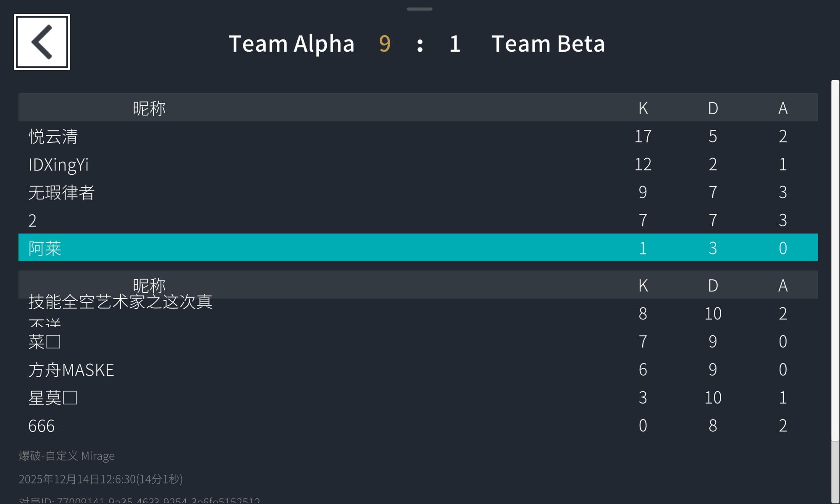Click the 爆破-自定义 Mirage map label
The image size is (840, 504).
67,456
